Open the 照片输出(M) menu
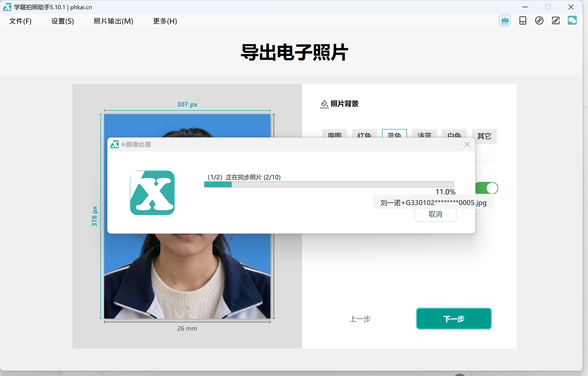This screenshot has height=376, width=588. 113,21
